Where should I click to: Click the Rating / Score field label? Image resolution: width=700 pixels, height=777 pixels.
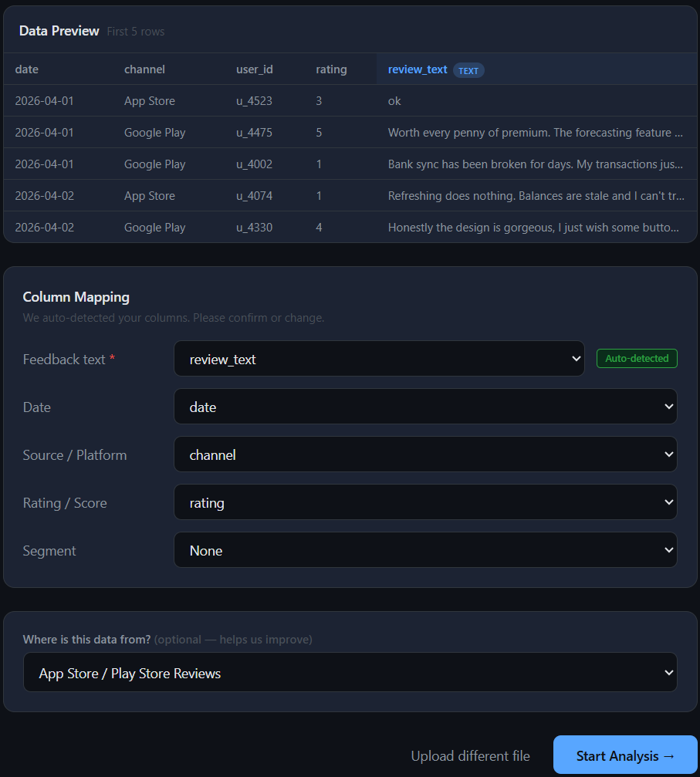65,503
